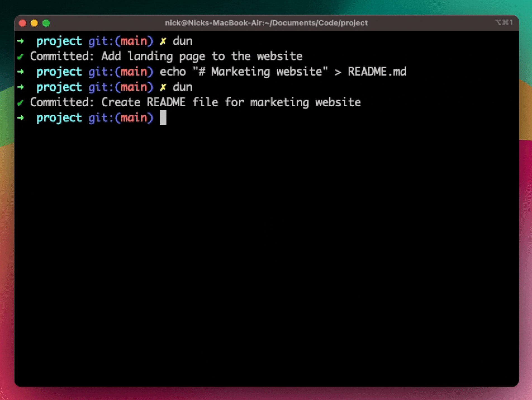Click the window title nick@Nicks-MacBook-Air path
The height and width of the screenshot is (400, 532).
click(266, 23)
